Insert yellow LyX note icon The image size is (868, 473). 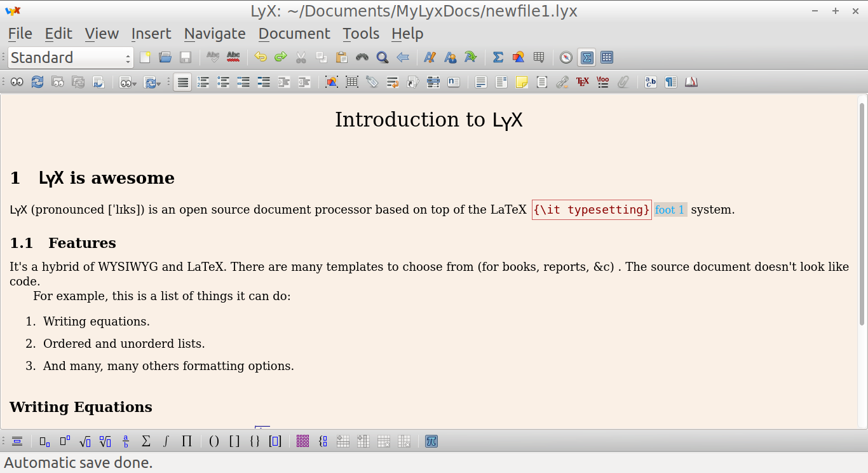click(522, 82)
